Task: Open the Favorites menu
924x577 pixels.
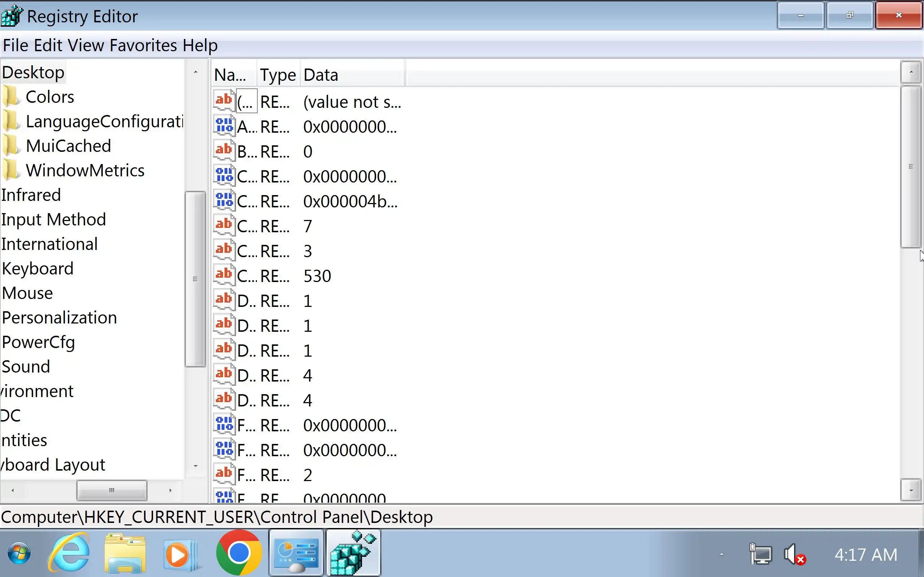Action: click(x=143, y=45)
